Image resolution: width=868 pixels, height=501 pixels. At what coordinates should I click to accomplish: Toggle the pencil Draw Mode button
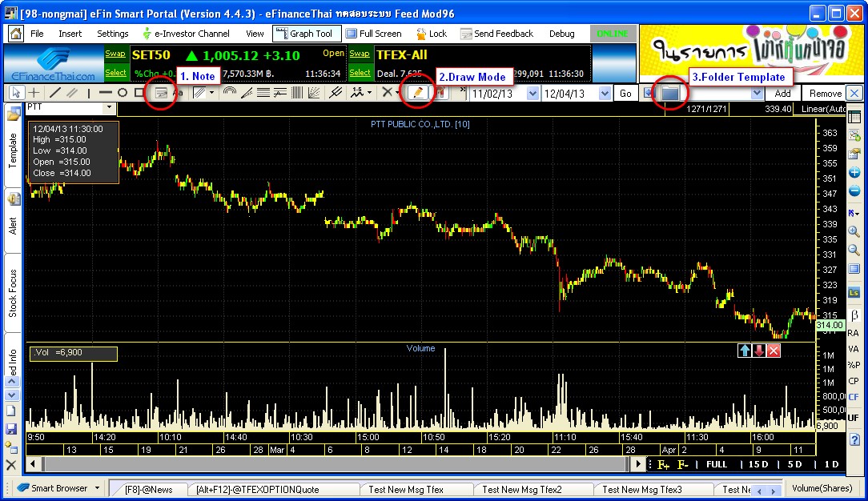tap(418, 93)
